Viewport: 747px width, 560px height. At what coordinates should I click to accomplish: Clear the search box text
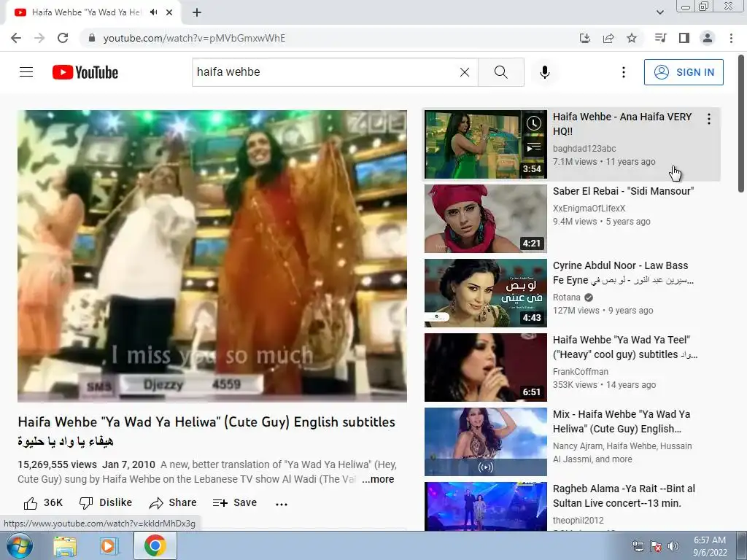[465, 72]
